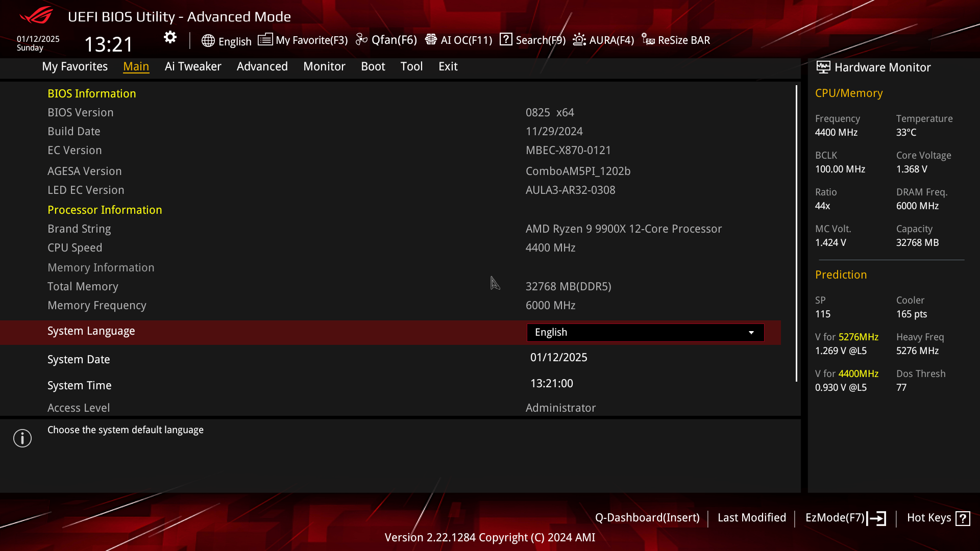
Task: Go to the Tool tab
Action: coord(411,66)
